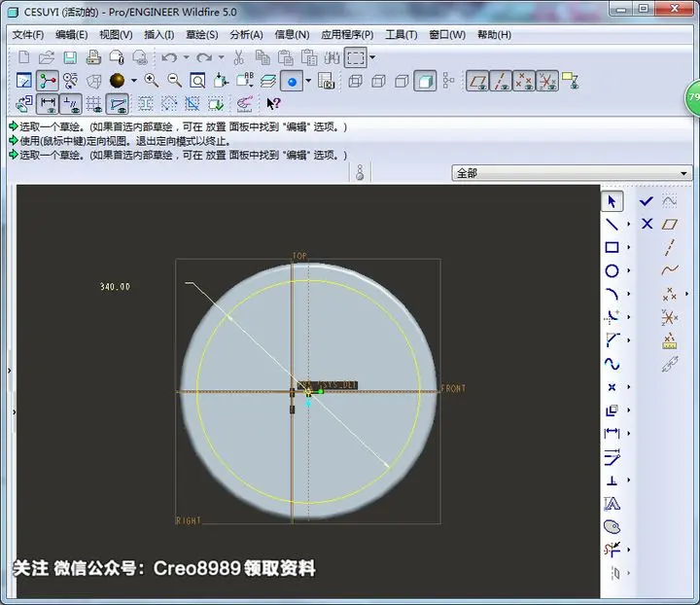Expand the Line tool flyout arrow

(629, 224)
